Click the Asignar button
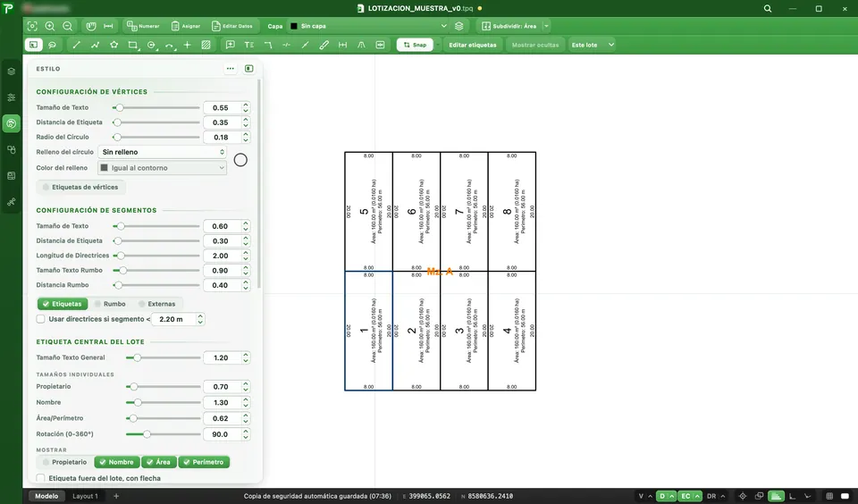This screenshot has height=504, width=858. pyautogui.click(x=186, y=26)
